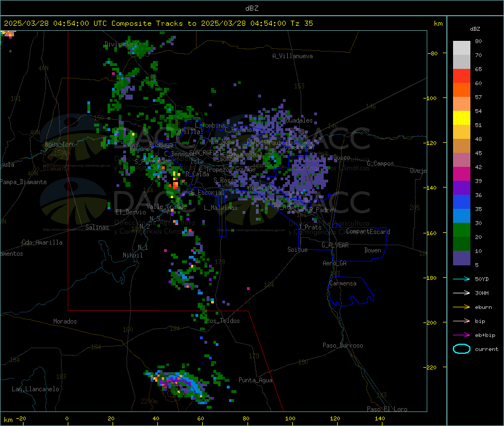
Task: Click the -80 km y-axis tick label
Action: [x=432, y=53]
